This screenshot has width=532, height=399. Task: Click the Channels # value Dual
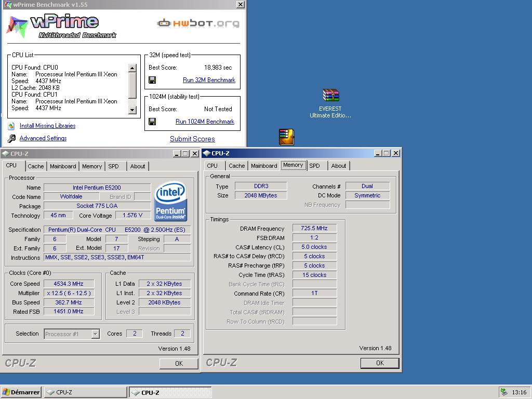pos(367,186)
